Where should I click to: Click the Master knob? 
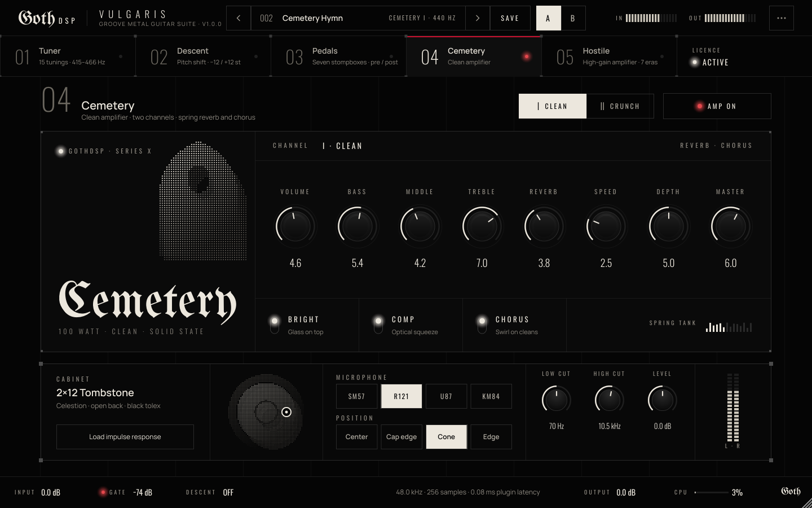point(731,226)
